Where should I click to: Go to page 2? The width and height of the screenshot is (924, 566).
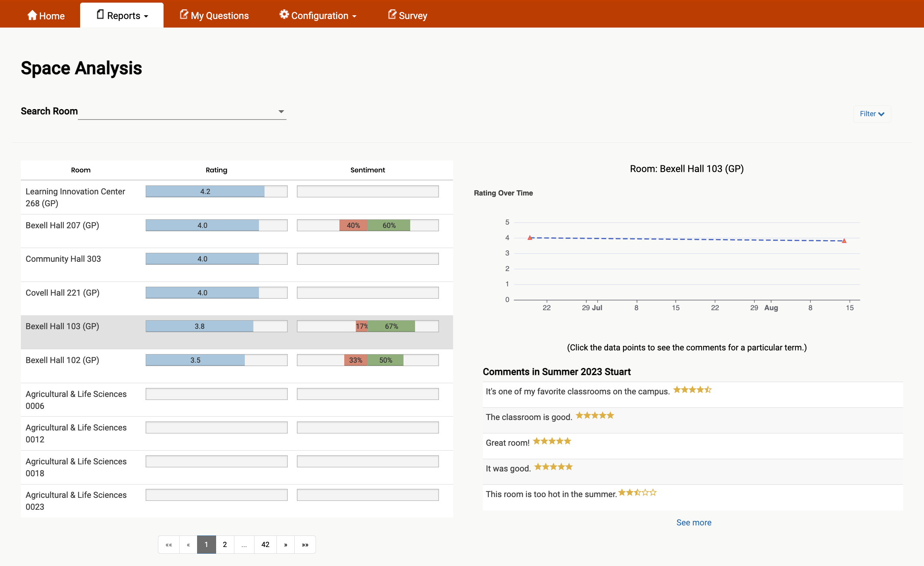(225, 545)
